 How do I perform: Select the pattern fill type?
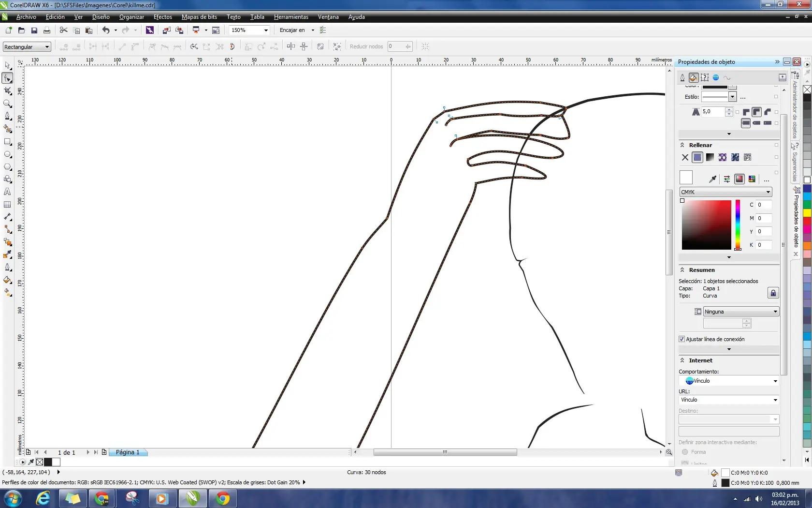point(723,157)
